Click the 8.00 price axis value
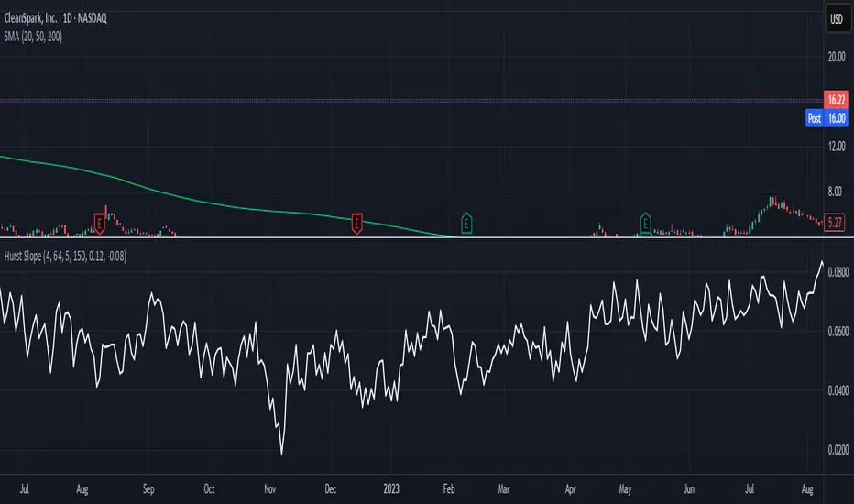The width and height of the screenshot is (854, 504). point(835,192)
